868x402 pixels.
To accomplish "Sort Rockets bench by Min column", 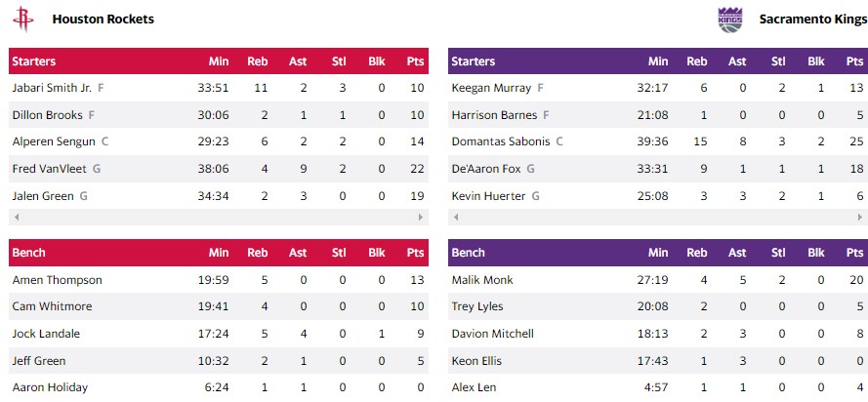I will tap(219, 253).
